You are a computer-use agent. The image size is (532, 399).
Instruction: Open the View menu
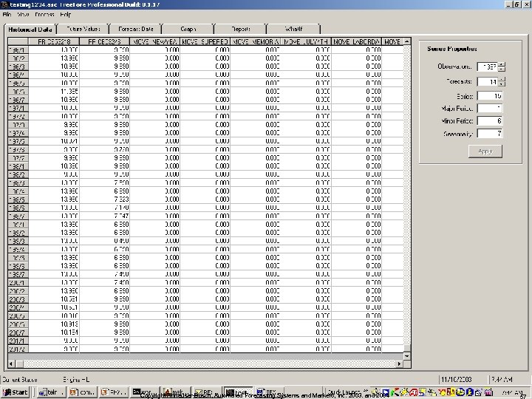(23, 15)
